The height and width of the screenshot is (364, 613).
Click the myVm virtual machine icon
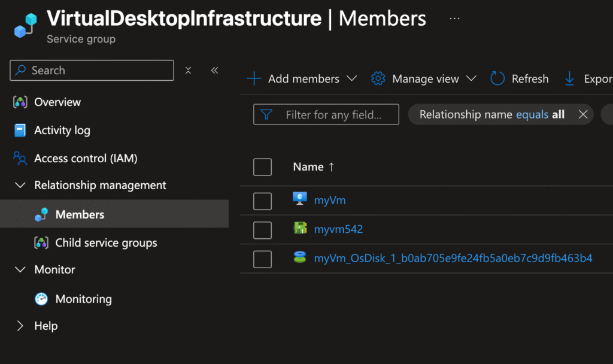click(300, 200)
